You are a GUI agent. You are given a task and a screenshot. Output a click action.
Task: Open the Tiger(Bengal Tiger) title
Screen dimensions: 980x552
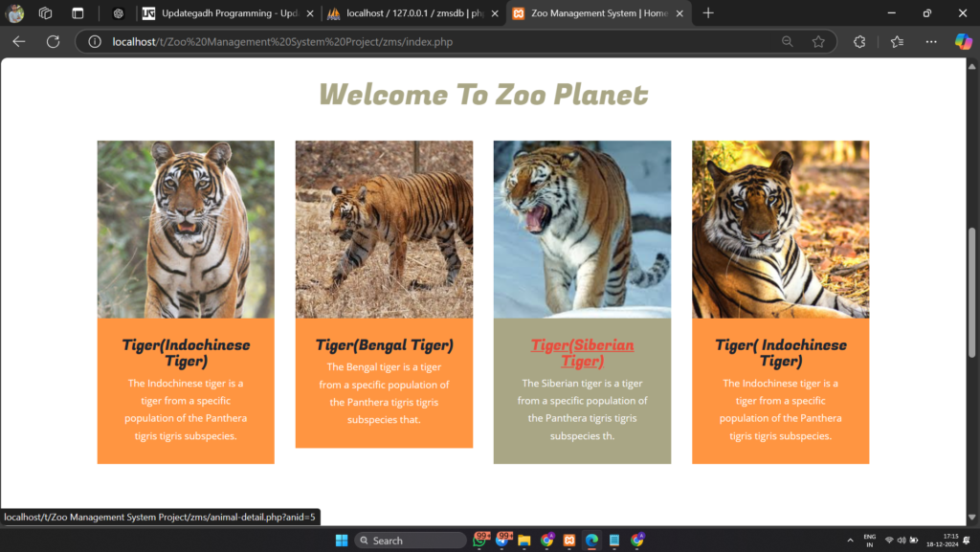point(385,344)
